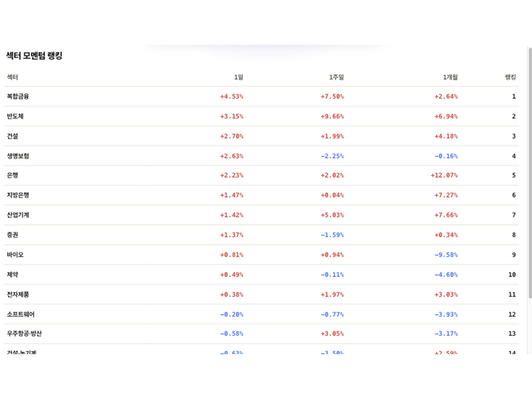532x399 pixels.
Task: Select 지방은행's 1-week value '+0.04%'
Action: (332, 195)
